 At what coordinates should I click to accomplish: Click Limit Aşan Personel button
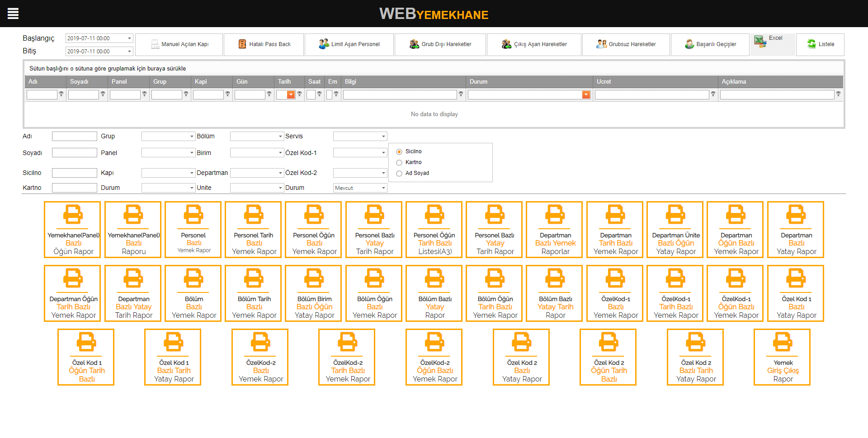tap(349, 44)
